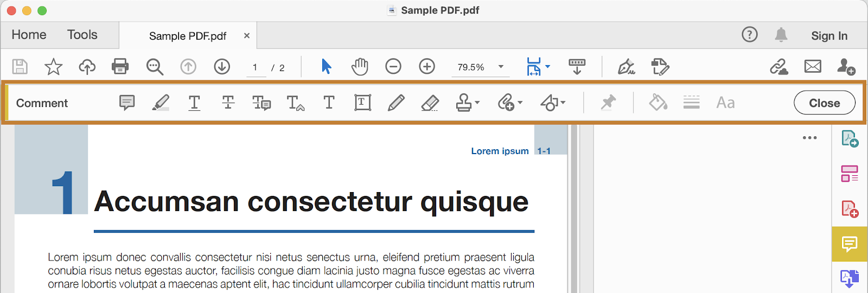Viewport: 868px width, 293px height.
Task: Click the Sign In link
Action: point(829,36)
